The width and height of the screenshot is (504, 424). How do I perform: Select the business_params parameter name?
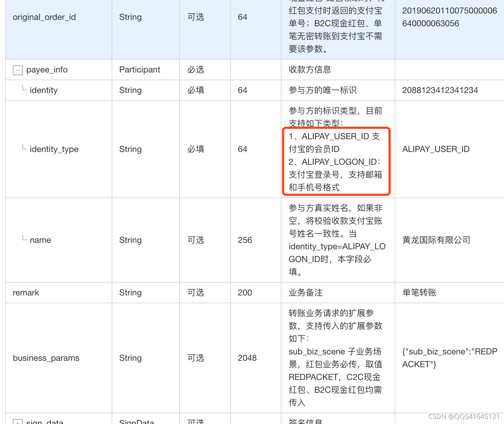click(x=46, y=358)
